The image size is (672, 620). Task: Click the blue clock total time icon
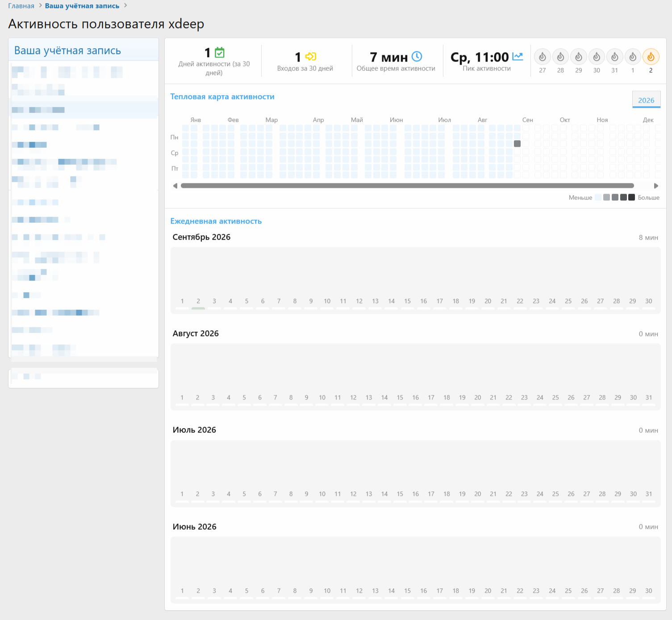pyautogui.click(x=417, y=56)
